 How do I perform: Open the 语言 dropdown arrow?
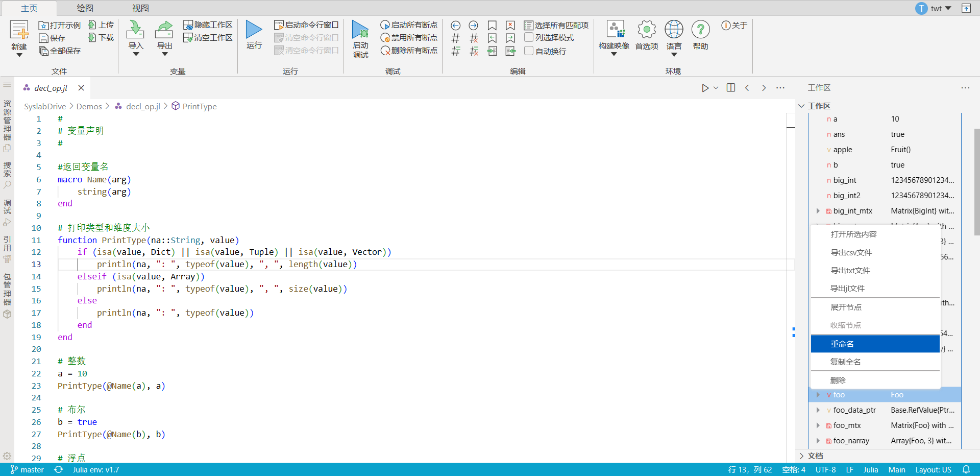[x=674, y=55]
